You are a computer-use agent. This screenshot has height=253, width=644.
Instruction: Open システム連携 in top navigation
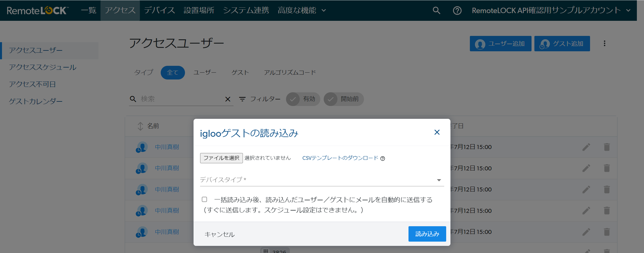[x=246, y=11]
